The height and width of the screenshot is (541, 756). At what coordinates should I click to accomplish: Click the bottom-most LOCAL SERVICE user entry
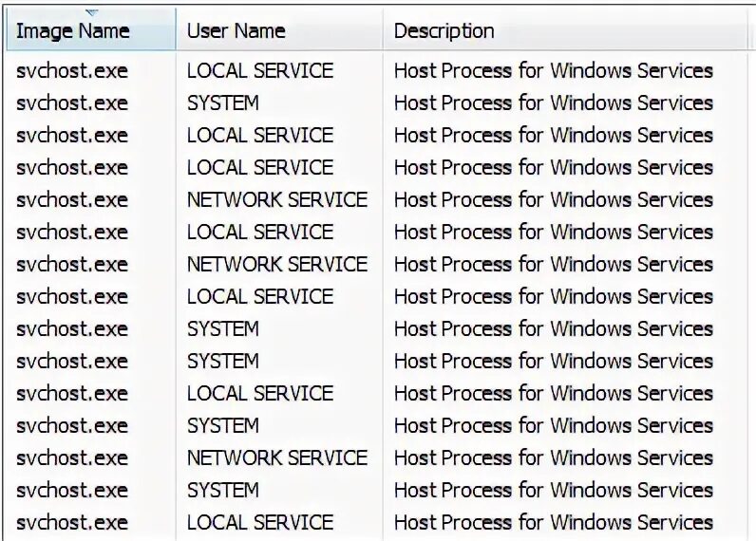pos(259,522)
